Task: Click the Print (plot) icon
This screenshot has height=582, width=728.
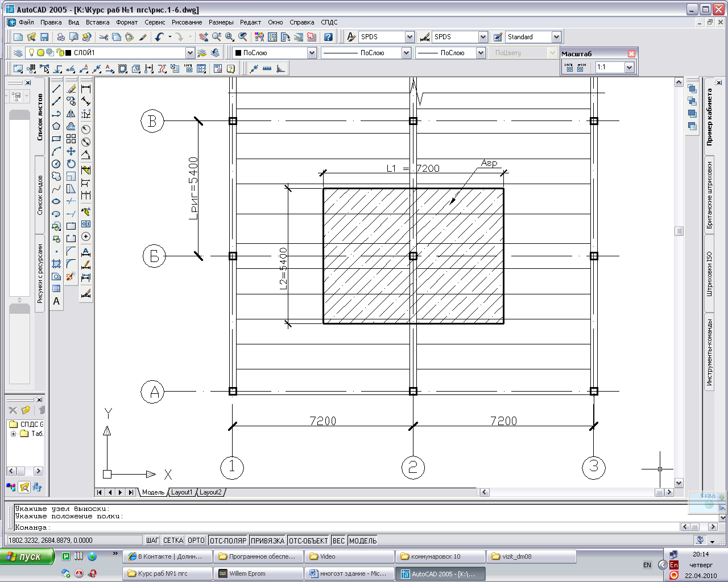Action: coord(61,37)
